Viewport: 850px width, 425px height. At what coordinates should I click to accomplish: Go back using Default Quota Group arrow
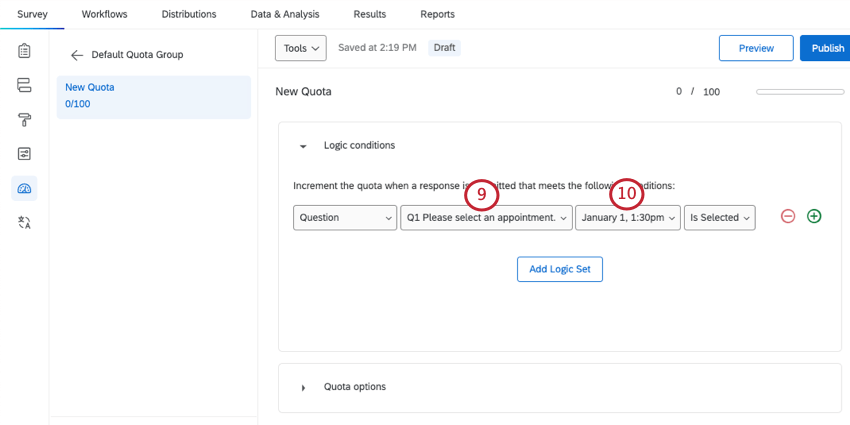77,55
